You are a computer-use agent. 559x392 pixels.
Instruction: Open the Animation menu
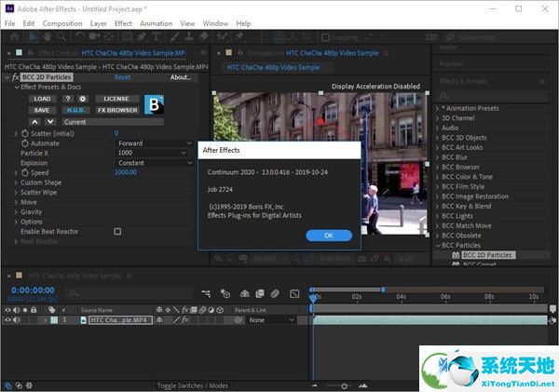(156, 23)
